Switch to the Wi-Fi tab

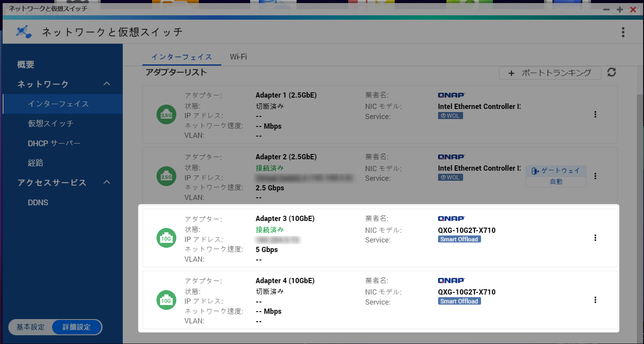point(238,57)
